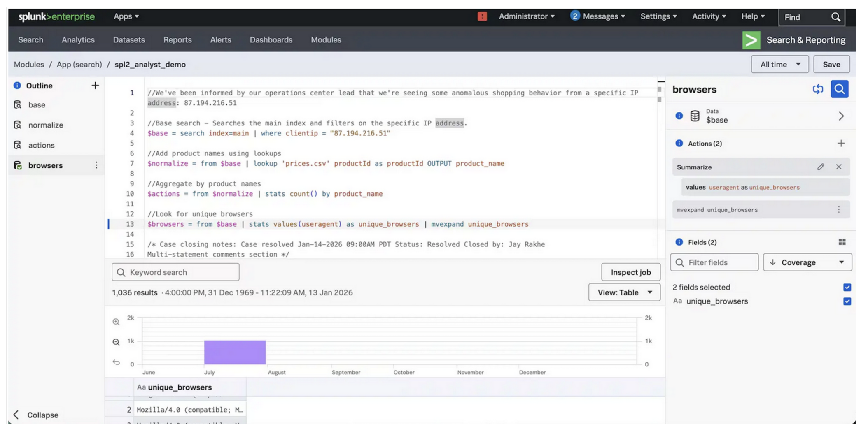The width and height of the screenshot is (868, 436).
Task: Select the actions outline item
Action: coord(56,145)
